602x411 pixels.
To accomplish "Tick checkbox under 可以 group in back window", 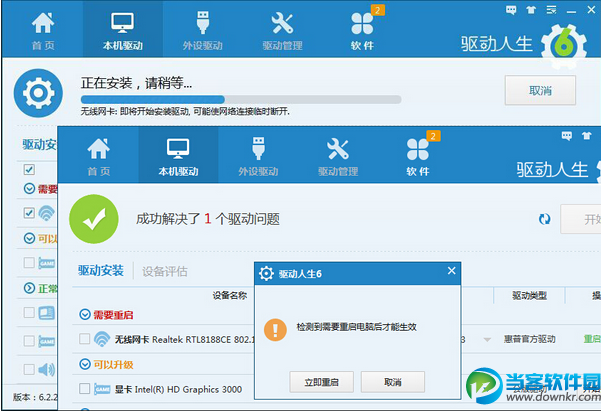I will tap(29, 263).
